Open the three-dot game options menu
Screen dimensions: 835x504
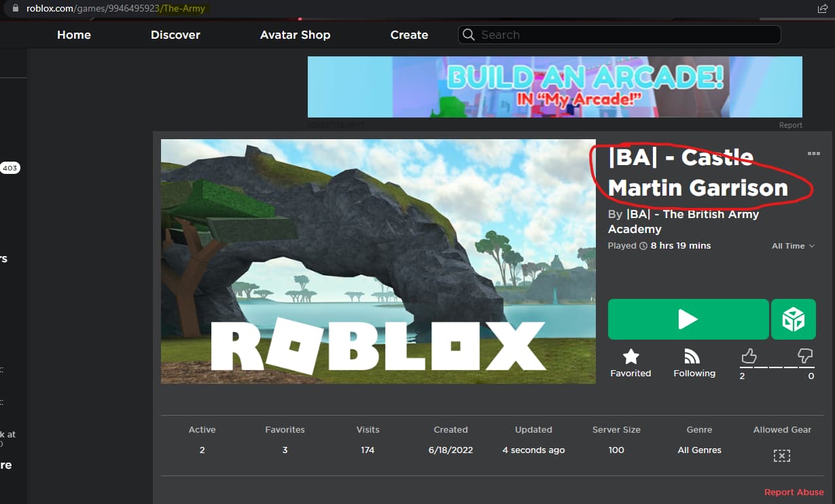[813, 154]
